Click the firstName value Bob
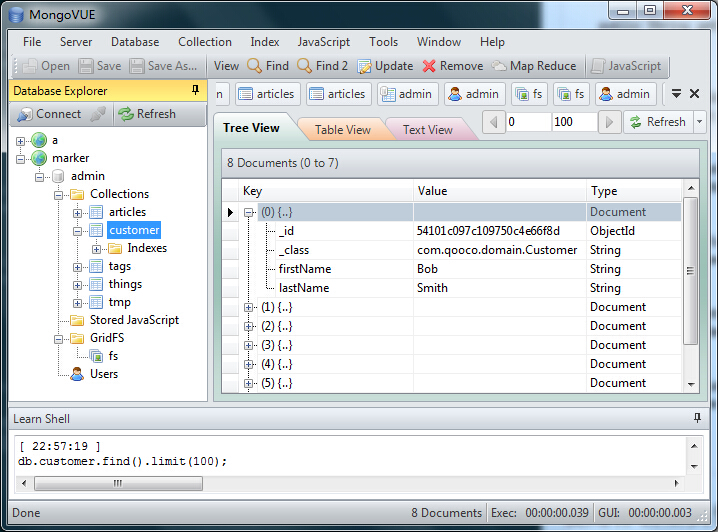 point(427,269)
